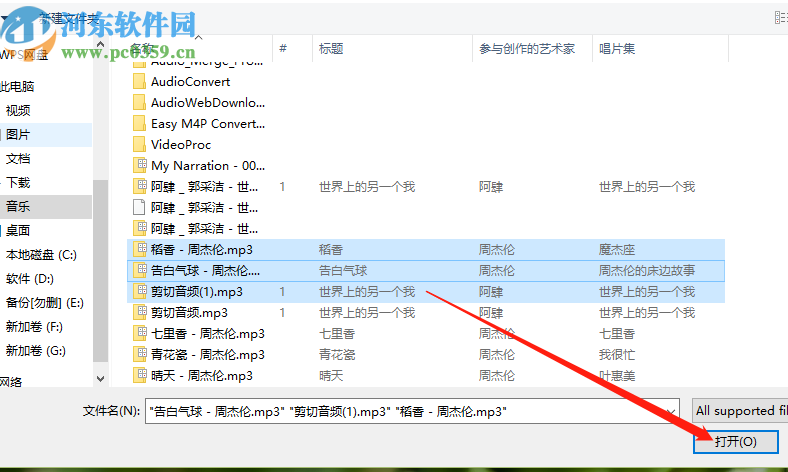Click into the 文件名(N) input field

[412, 411]
